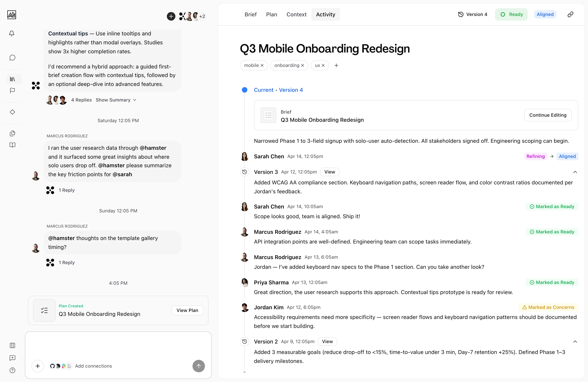Select the library icon in the left sidebar

12,79
